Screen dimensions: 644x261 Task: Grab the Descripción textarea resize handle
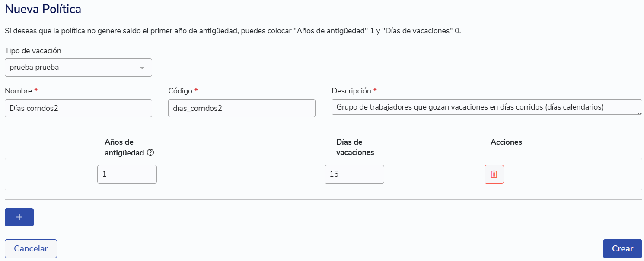coord(639,112)
